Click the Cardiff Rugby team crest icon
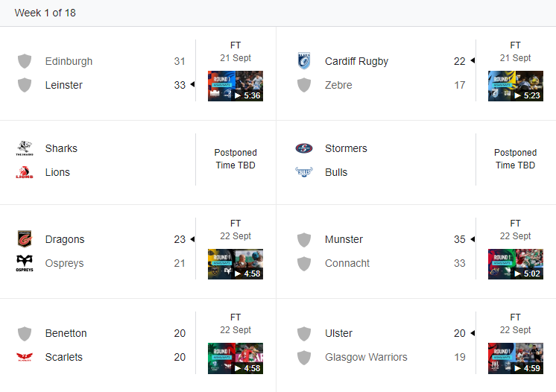The image size is (556, 392). coord(304,61)
